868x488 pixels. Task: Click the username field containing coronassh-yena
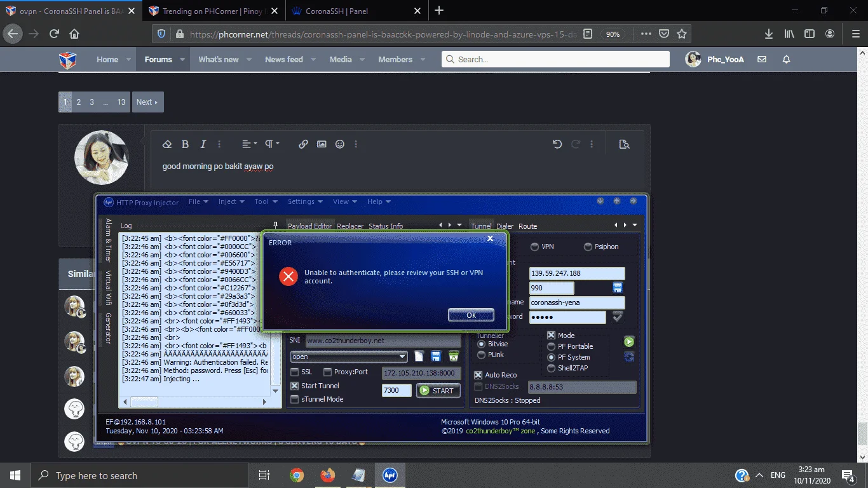coord(577,302)
